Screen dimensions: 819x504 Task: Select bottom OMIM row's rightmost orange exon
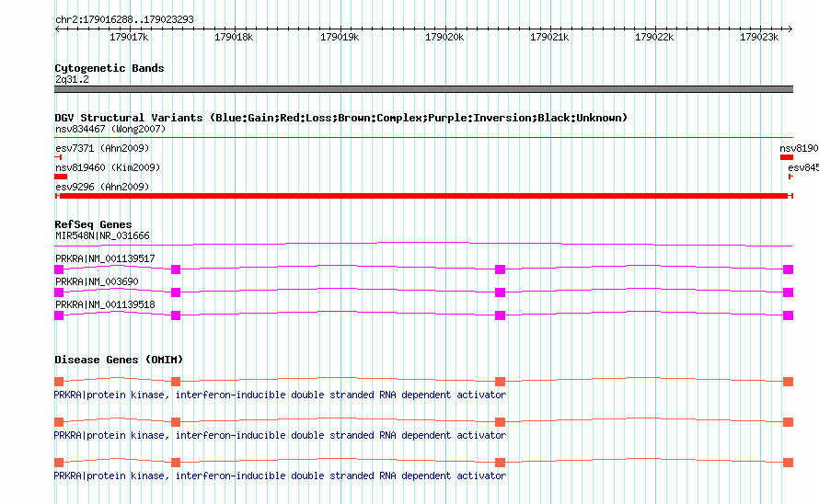click(789, 463)
